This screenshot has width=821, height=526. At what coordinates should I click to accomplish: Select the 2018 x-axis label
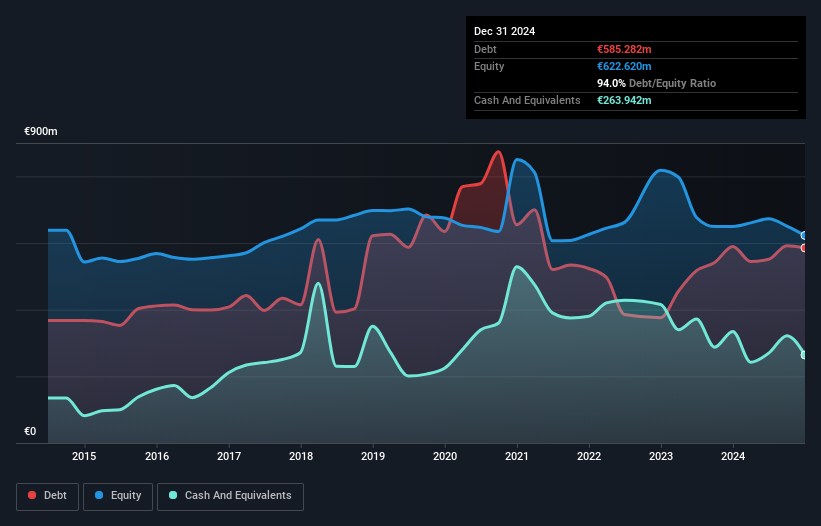coord(301,456)
